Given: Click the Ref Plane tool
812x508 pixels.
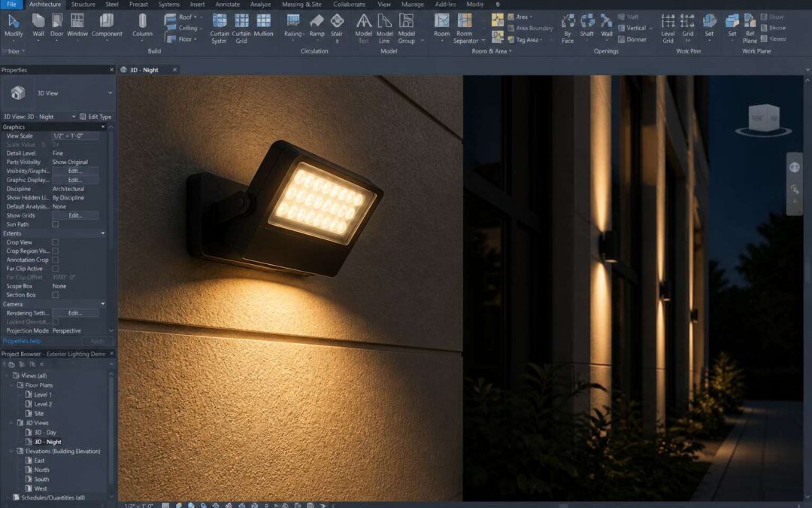Looking at the screenshot, I should coord(750,29).
